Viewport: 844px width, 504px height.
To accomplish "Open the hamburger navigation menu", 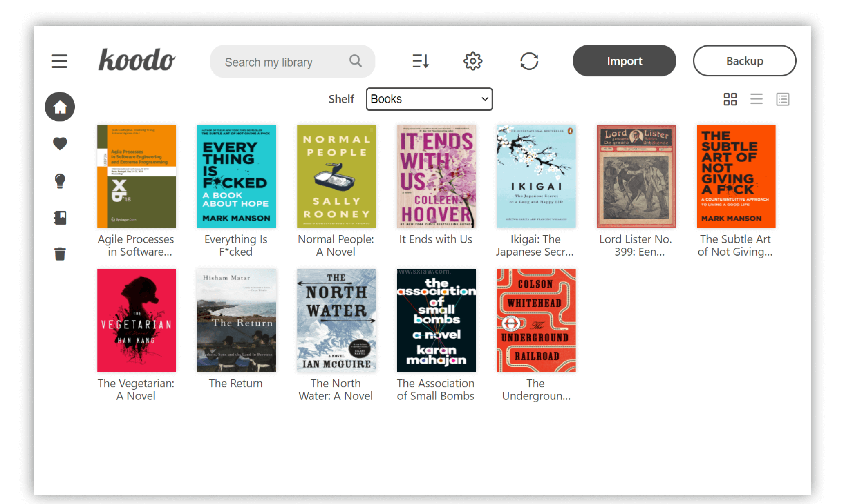I will [59, 60].
